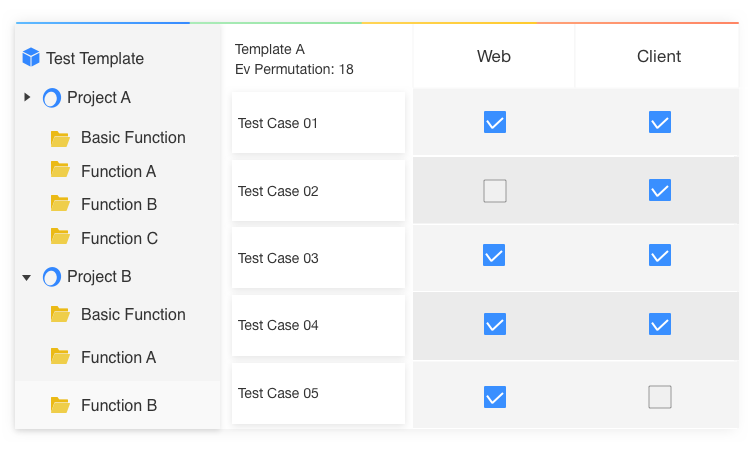Click the Template A permutation header

[x=294, y=59]
